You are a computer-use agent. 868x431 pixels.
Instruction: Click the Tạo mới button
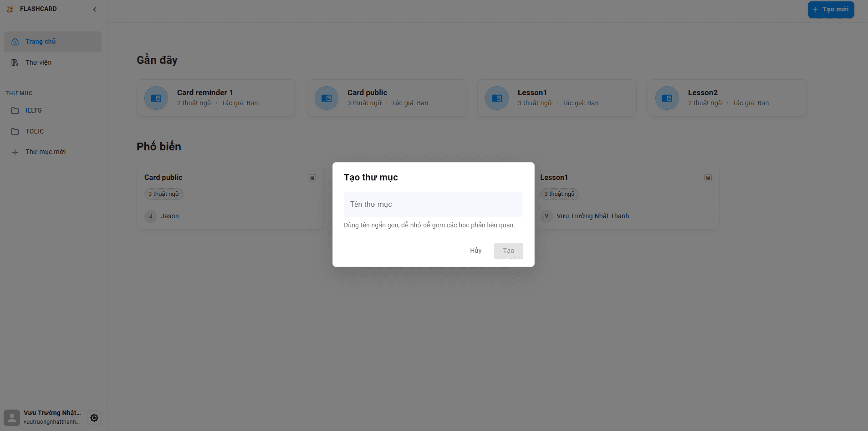pos(831,10)
